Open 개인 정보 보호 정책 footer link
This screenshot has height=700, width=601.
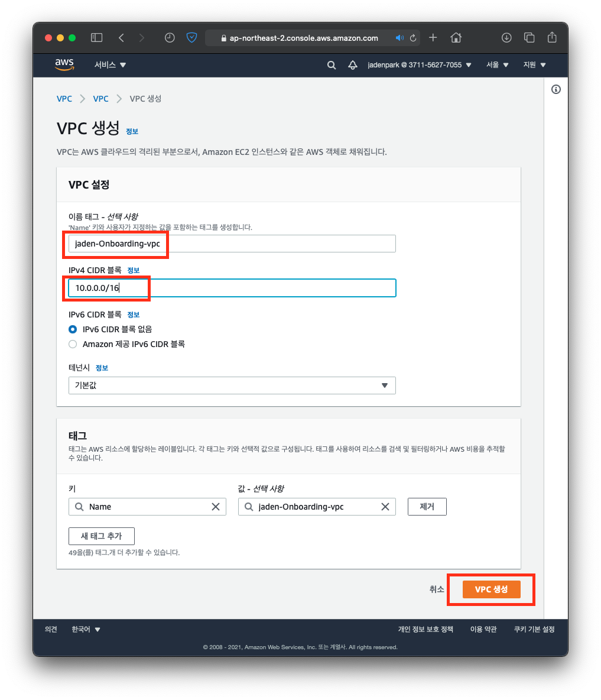(x=425, y=629)
